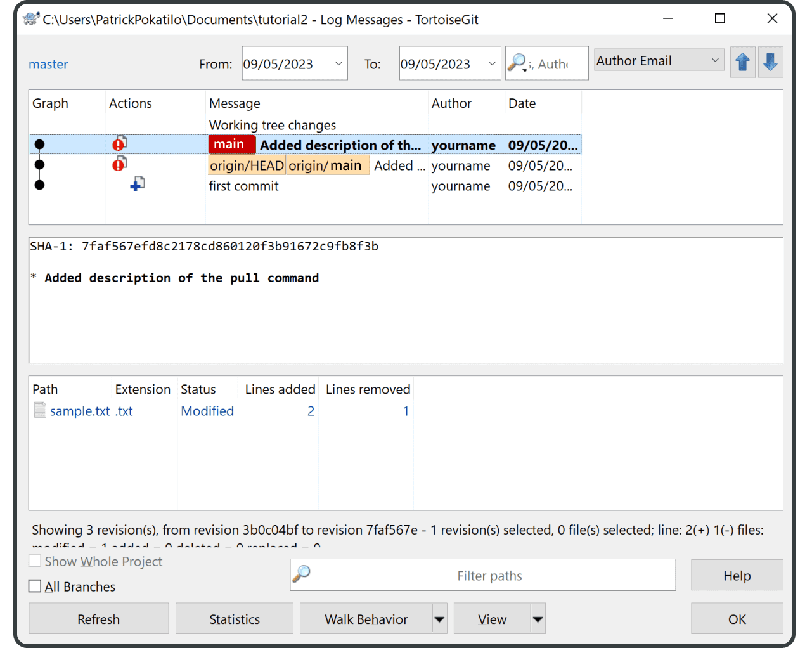The width and height of the screenshot is (812, 648).
Task: Click the blue down arrow navigation icon
Action: [x=770, y=62]
